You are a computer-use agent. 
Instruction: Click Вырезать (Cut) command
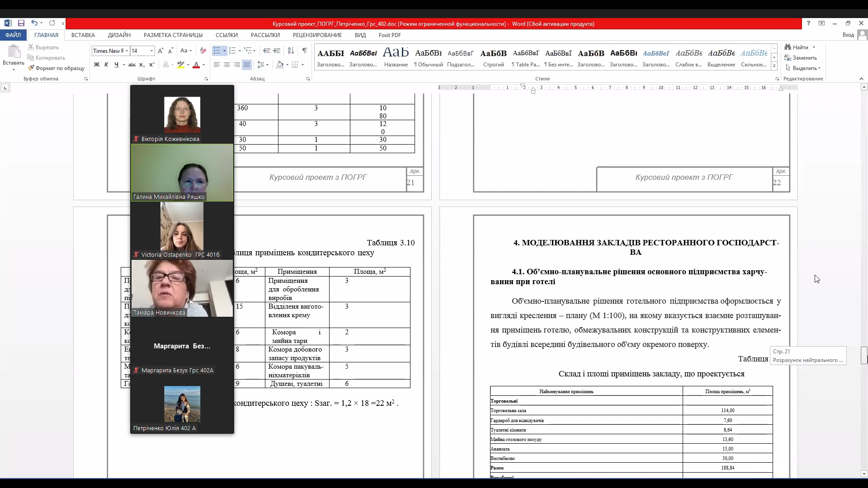(43, 47)
